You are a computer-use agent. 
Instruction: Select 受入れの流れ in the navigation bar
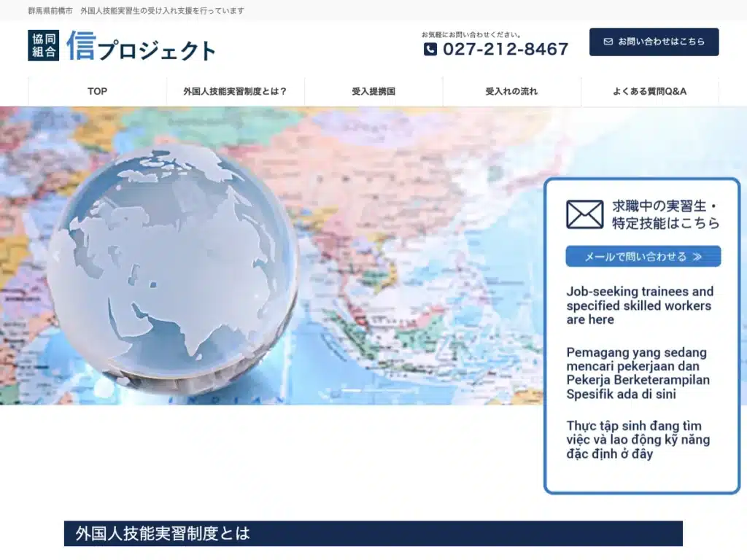pyautogui.click(x=511, y=91)
